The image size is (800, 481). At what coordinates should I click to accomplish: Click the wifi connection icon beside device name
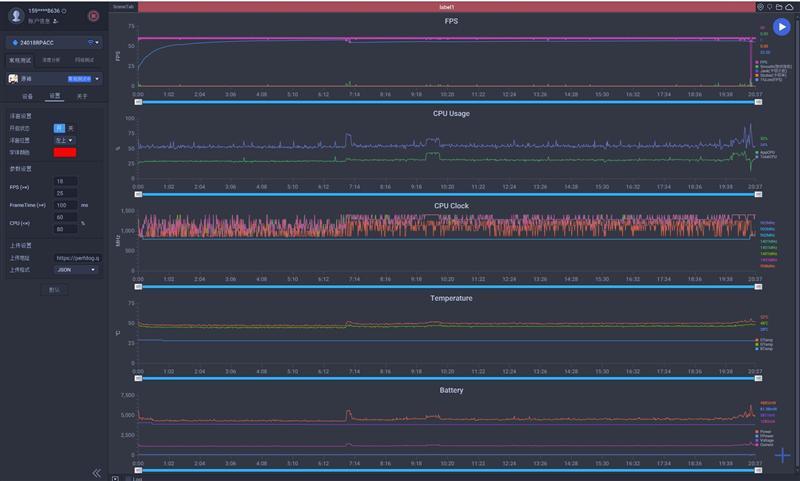91,42
